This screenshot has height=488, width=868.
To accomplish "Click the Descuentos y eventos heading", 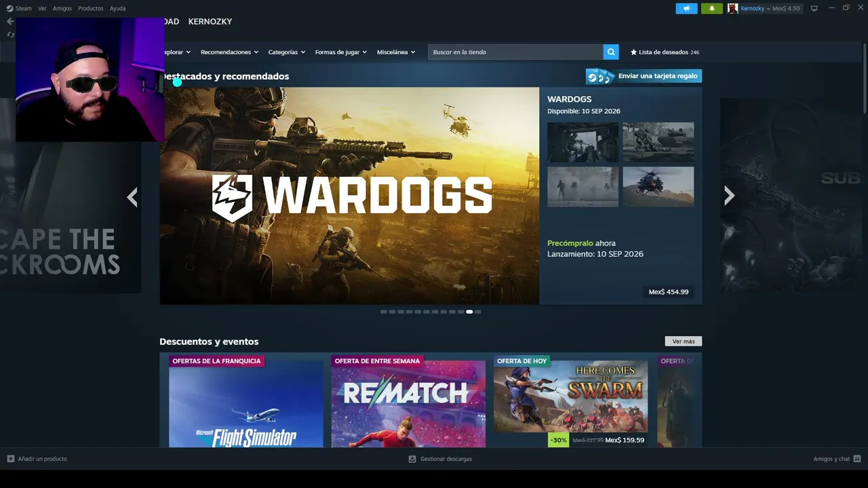I will pyautogui.click(x=209, y=342).
